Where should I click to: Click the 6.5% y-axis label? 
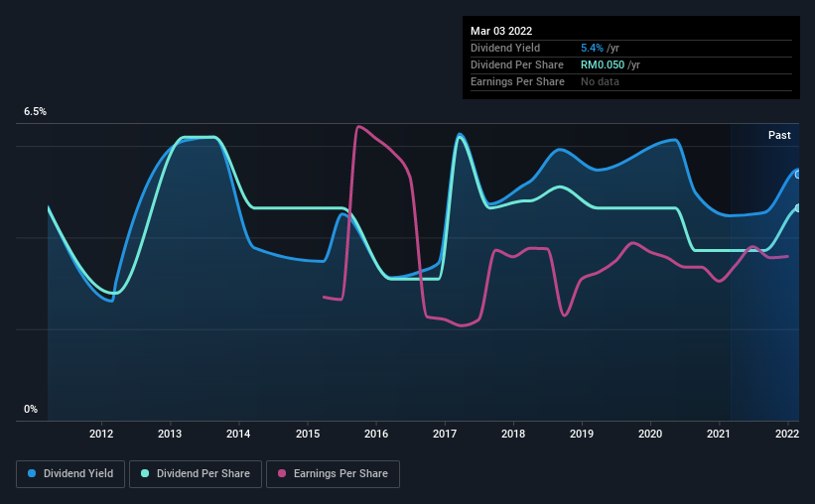point(35,111)
